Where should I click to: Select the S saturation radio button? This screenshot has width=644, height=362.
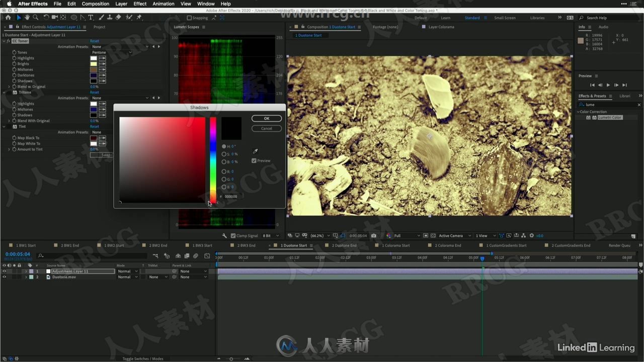[224, 154]
